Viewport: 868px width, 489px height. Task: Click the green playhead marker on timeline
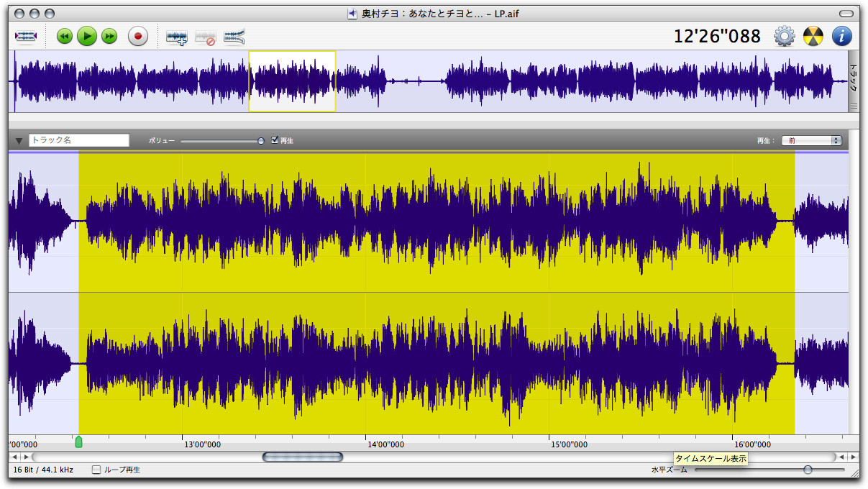78,442
